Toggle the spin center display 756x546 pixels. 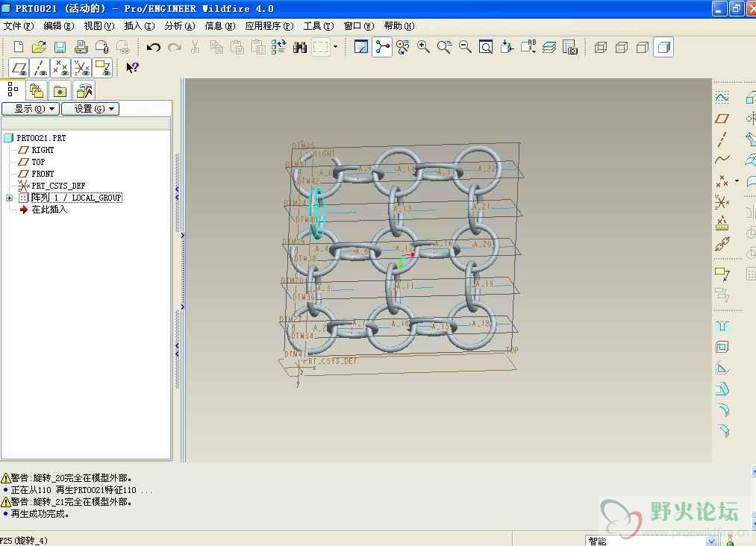[x=382, y=47]
